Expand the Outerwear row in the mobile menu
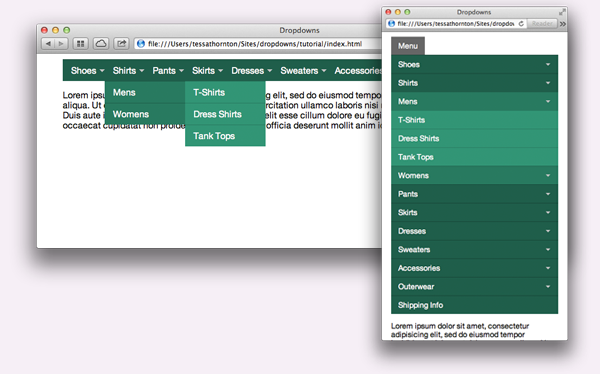 474,286
